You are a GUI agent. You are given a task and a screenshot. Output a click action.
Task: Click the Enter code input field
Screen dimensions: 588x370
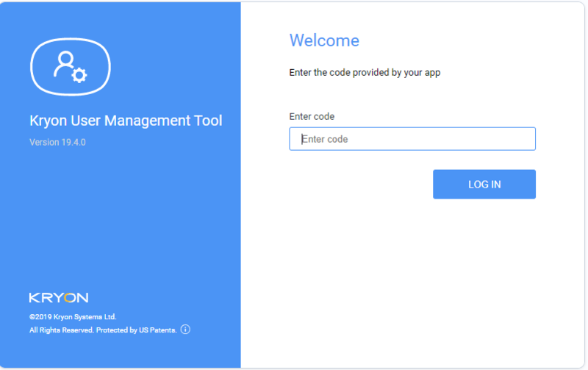click(x=412, y=139)
